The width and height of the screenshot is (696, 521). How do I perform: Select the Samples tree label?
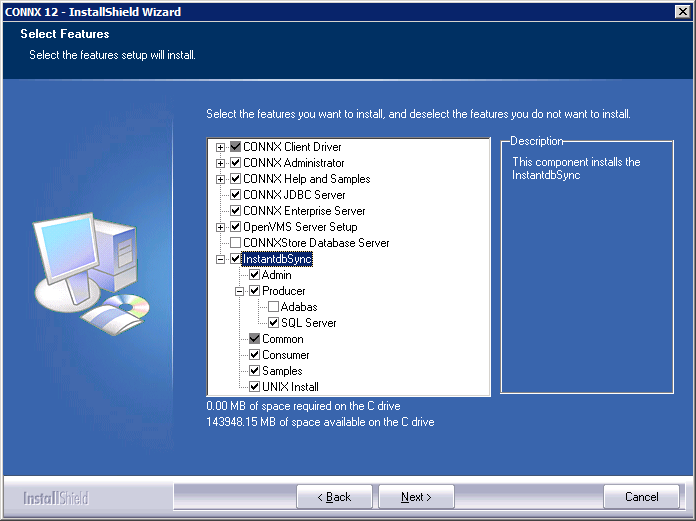click(282, 371)
